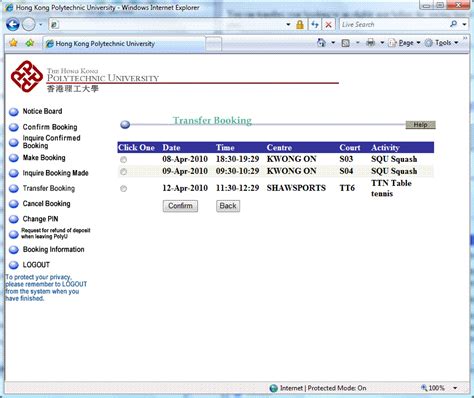
Task: Open recent pages dropdown beside Forward button
Action: click(41, 25)
